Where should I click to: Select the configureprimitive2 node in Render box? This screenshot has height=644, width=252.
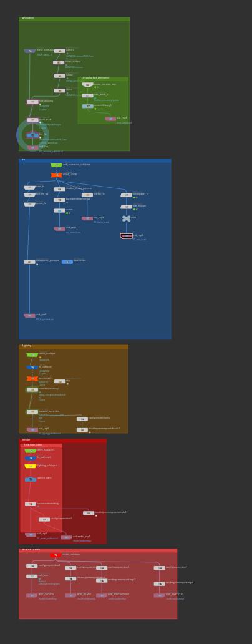click(x=44, y=519)
